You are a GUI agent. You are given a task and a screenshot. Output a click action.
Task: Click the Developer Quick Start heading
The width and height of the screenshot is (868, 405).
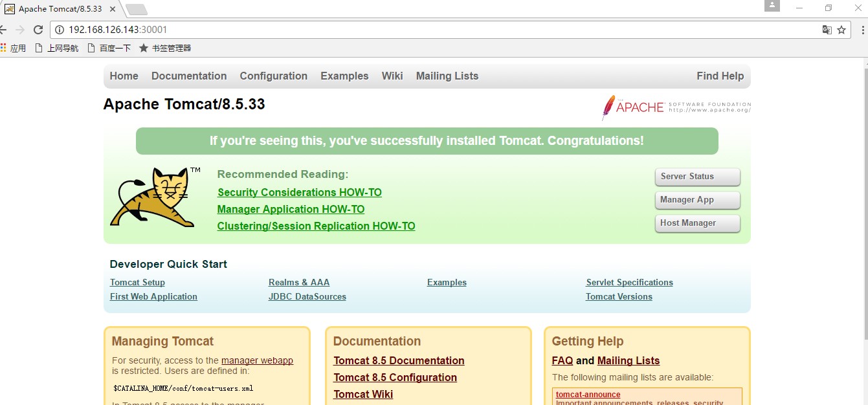click(x=168, y=264)
